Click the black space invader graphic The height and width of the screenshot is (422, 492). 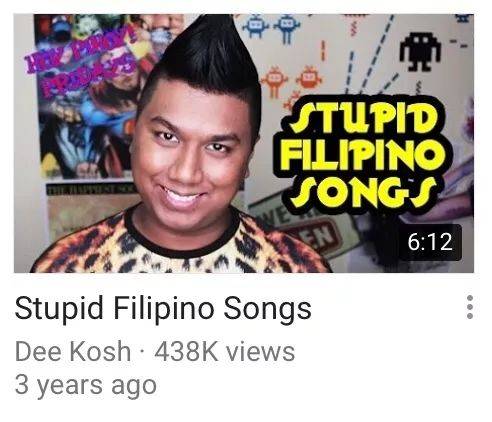coord(420,52)
